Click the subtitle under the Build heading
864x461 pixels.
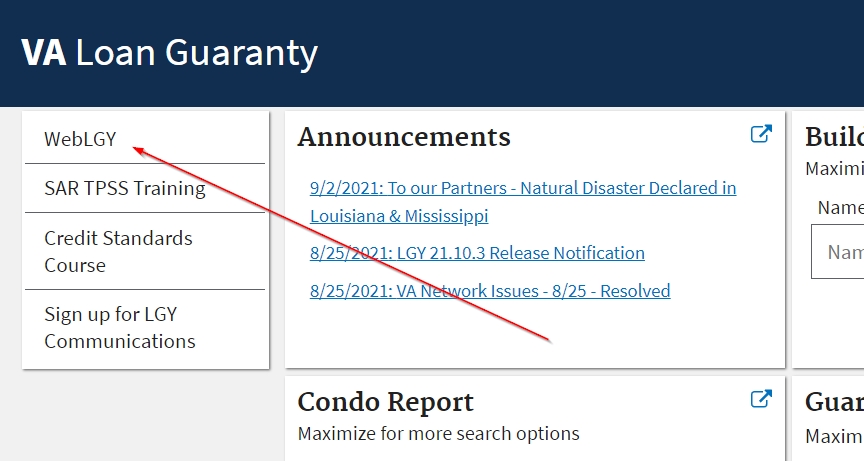[x=834, y=168]
